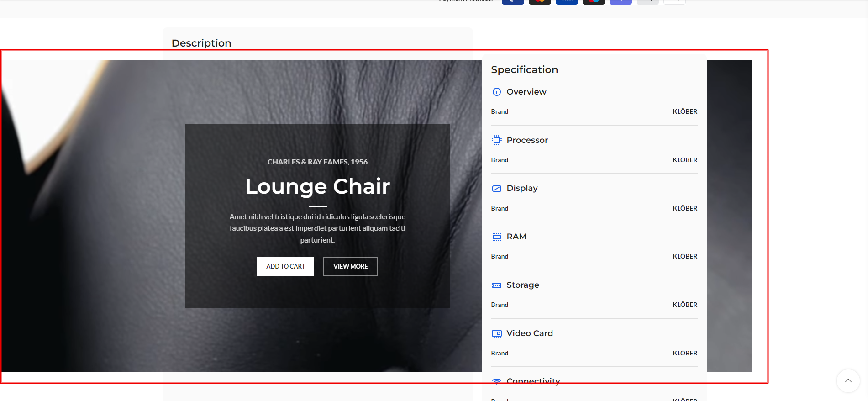Click Brand label under Storage
This screenshot has height=401, width=868.
(x=500, y=305)
